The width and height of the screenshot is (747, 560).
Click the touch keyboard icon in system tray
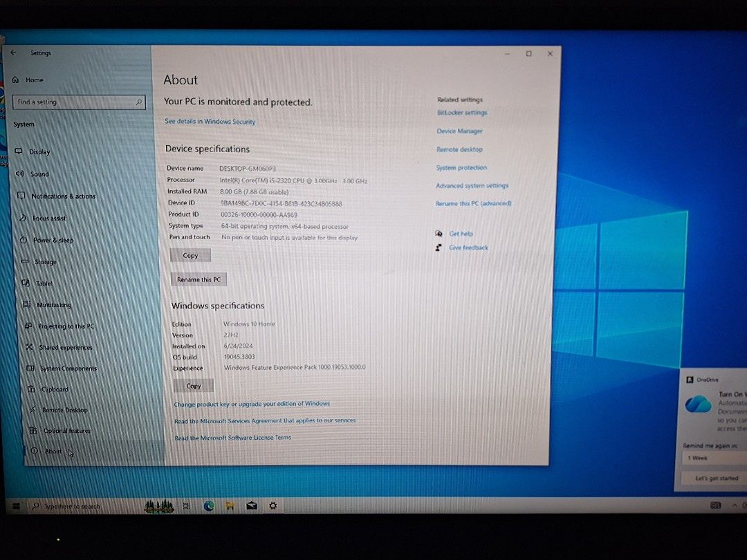click(x=715, y=505)
